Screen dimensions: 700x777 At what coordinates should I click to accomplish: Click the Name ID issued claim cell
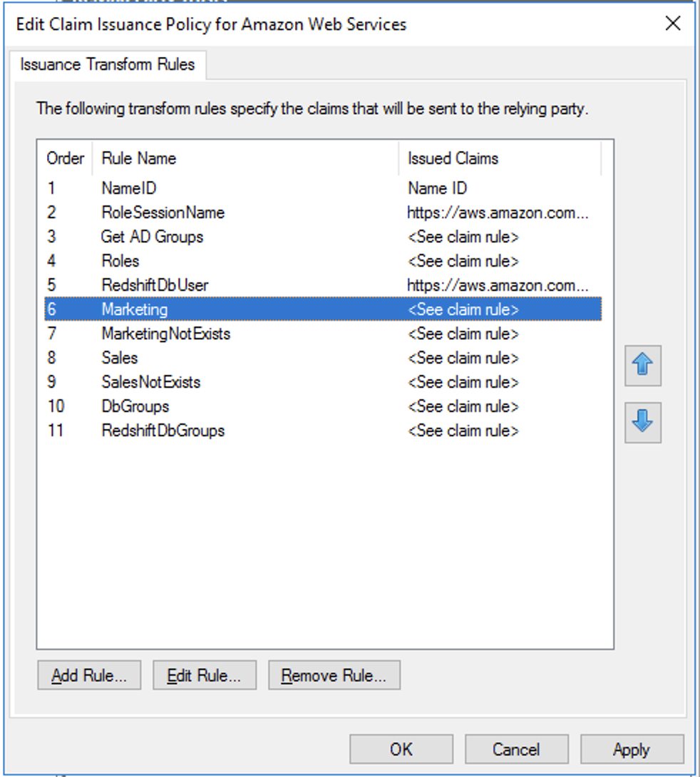point(438,188)
